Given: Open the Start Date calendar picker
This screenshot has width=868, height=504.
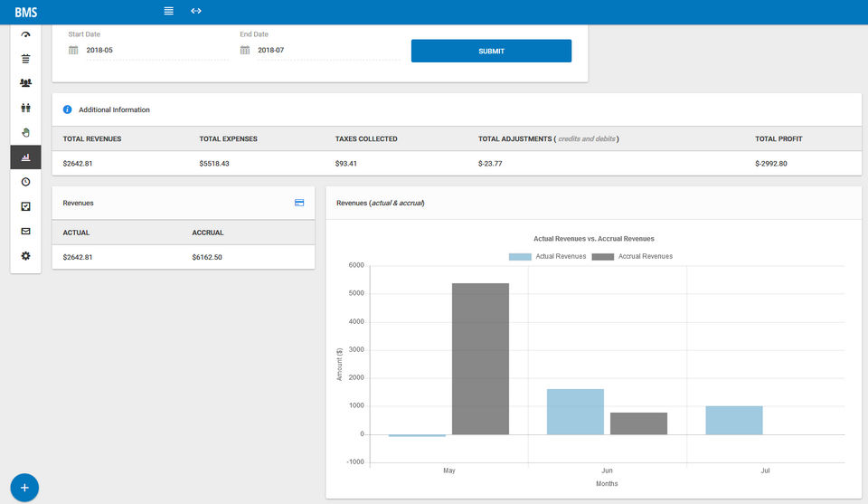Looking at the screenshot, I should pos(74,51).
